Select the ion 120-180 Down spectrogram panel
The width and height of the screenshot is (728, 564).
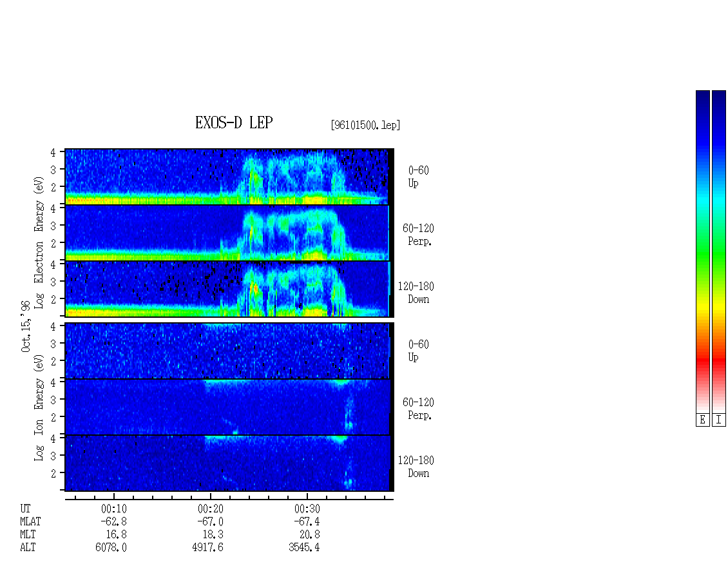[x=229, y=463]
